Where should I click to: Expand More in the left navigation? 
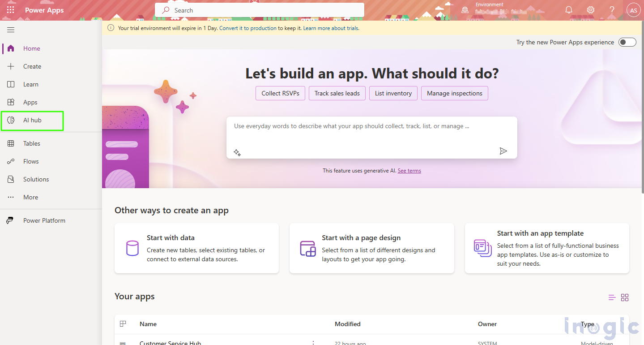click(51, 197)
